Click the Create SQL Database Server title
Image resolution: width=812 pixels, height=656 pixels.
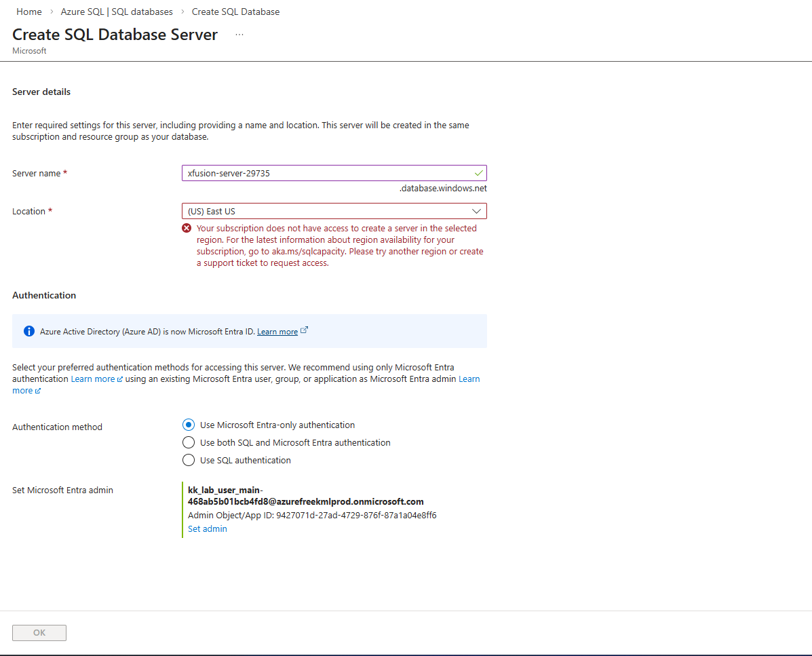(115, 35)
